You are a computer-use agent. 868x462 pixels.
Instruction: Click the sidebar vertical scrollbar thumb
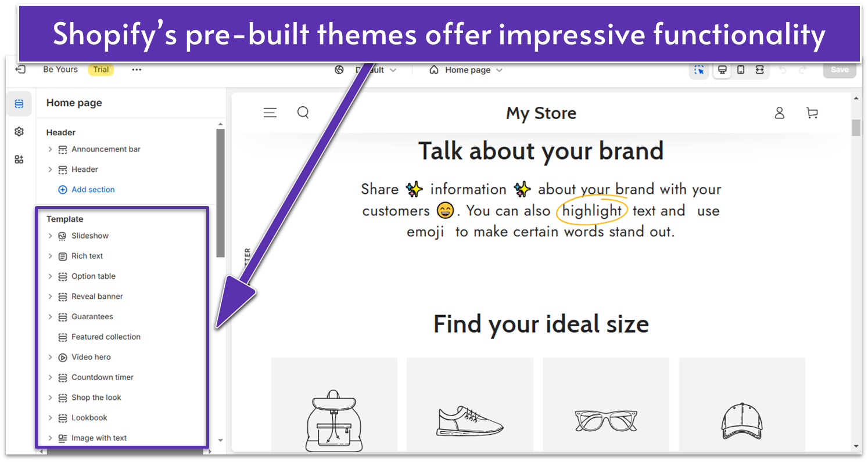point(220,193)
